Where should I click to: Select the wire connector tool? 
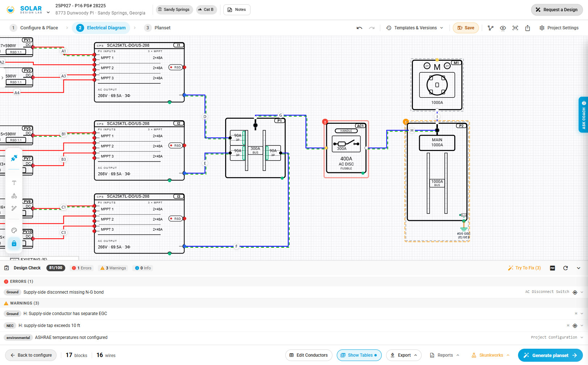(14, 158)
